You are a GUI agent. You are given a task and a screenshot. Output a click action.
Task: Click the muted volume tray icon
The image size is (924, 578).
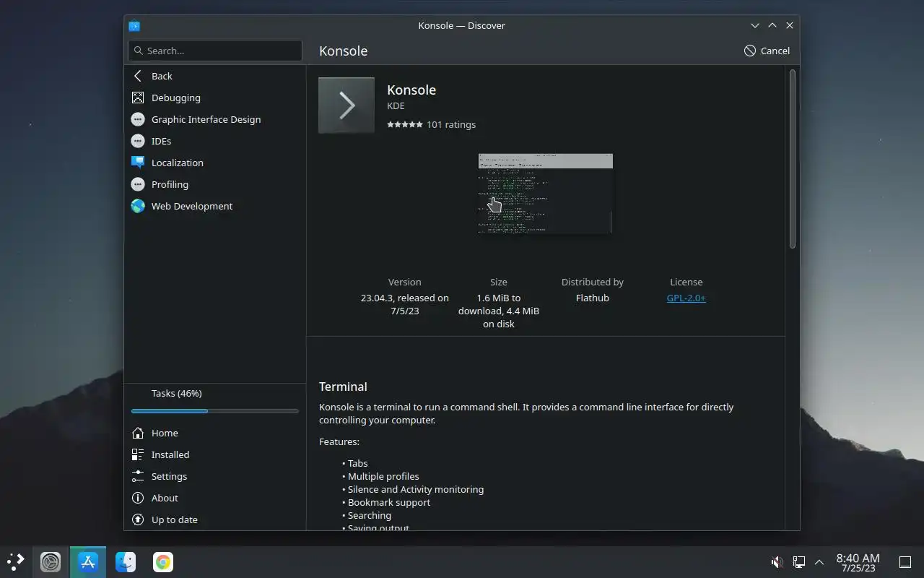pos(777,561)
